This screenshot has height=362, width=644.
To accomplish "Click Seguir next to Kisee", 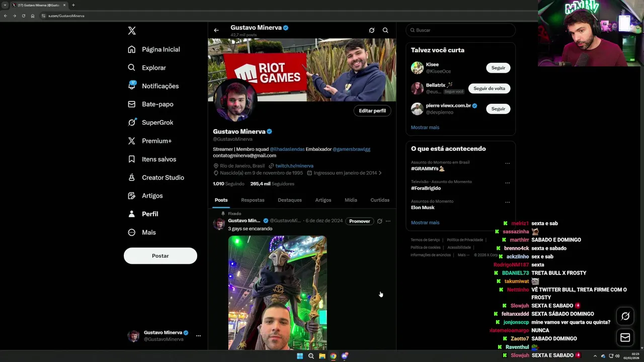I will point(498,68).
